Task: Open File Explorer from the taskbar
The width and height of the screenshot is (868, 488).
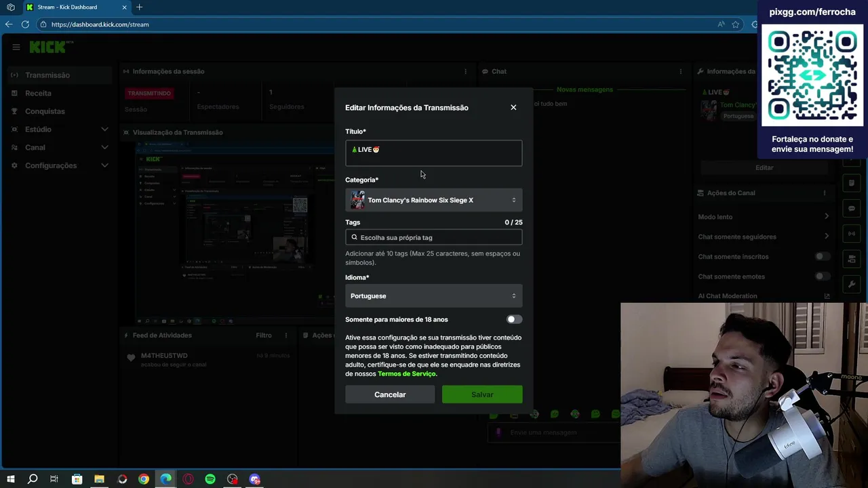Action: click(x=99, y=479)
